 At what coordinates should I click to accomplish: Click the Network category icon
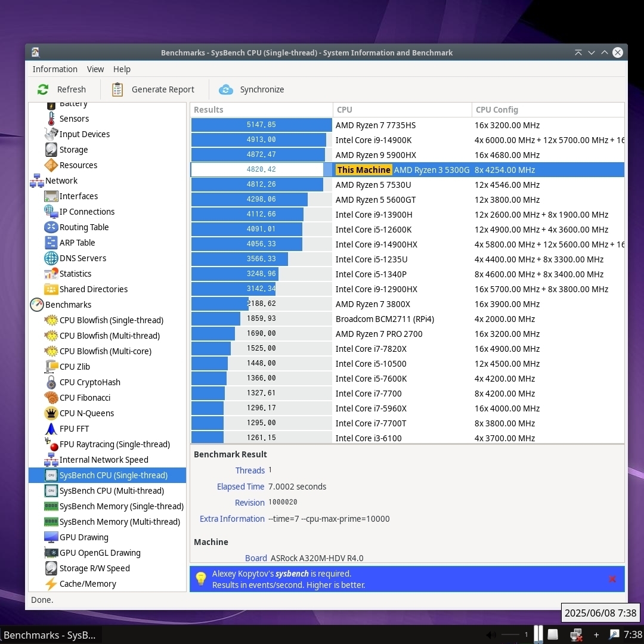(37, 181)
